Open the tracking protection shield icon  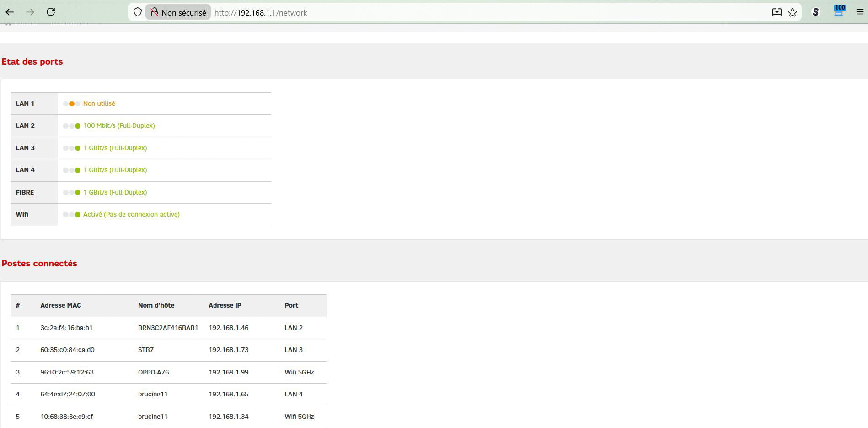click(137, 12)
